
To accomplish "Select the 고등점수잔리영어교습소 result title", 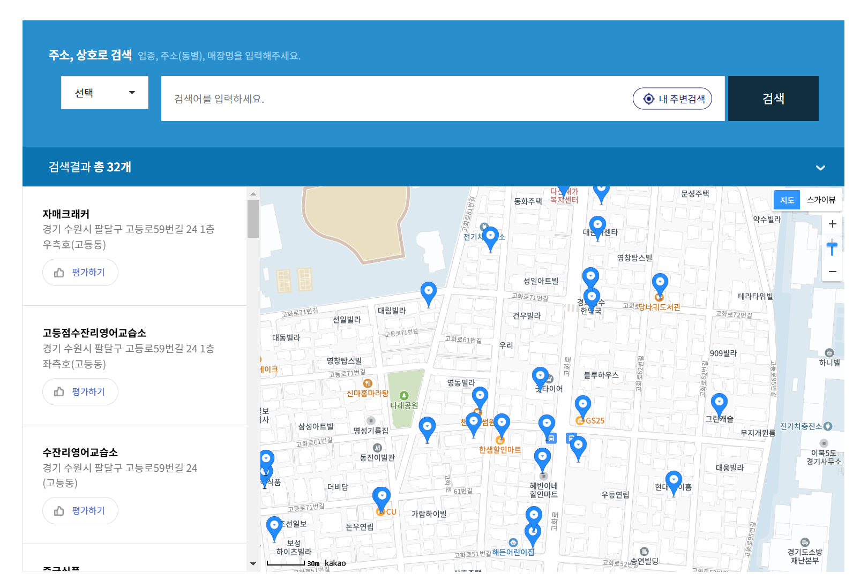I will (94, 333).
